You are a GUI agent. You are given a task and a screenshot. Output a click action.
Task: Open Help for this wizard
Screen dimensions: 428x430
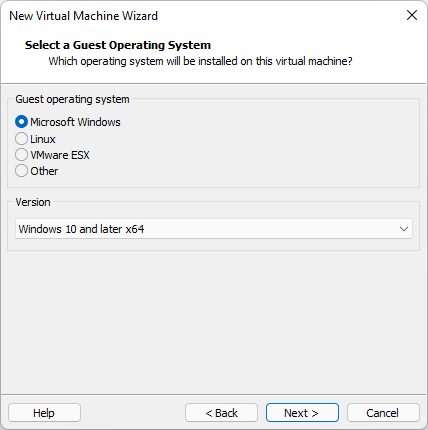[x=44, y=413]
